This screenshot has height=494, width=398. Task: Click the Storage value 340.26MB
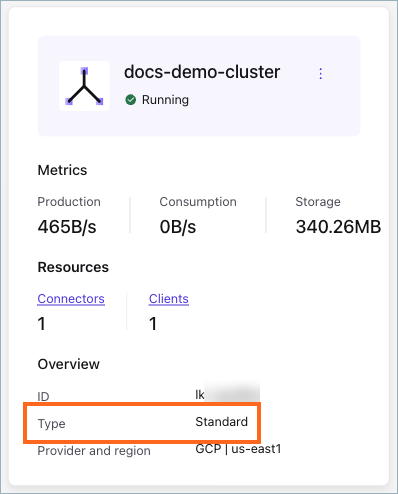click(338, 227)
